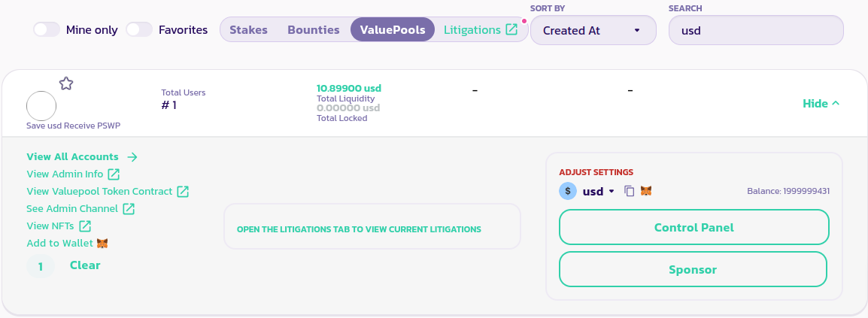Click external link icon beside View Admin Info
This screenshot has height=318, width=868.
coord(114,174)
